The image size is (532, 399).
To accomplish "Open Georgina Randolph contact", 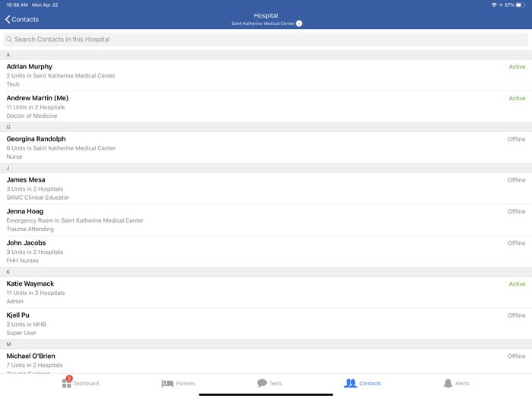I will click(x=266, y=147).
